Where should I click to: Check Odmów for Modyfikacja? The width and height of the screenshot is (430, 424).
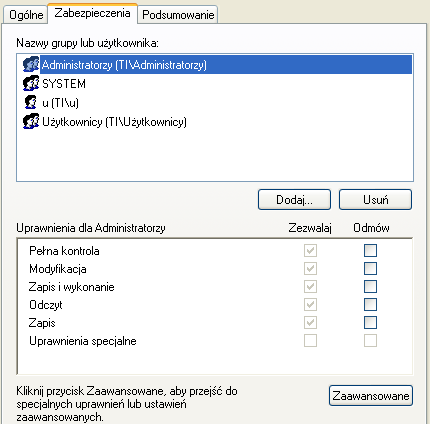pos(370,268)
